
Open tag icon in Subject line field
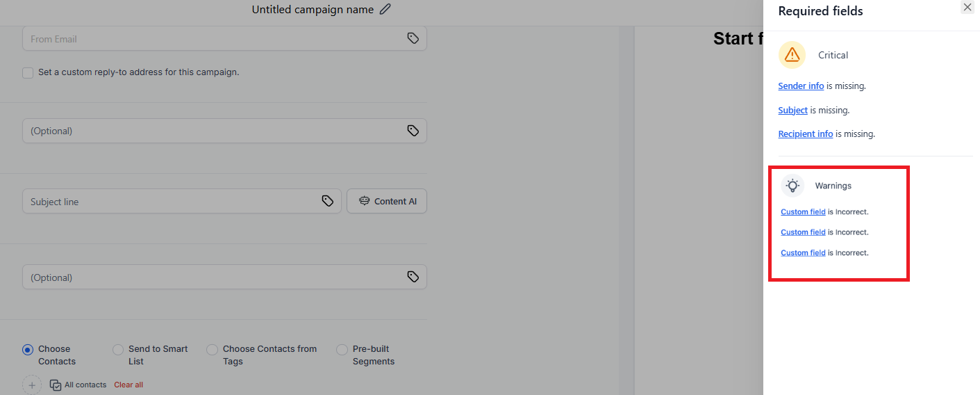(328, 201)
